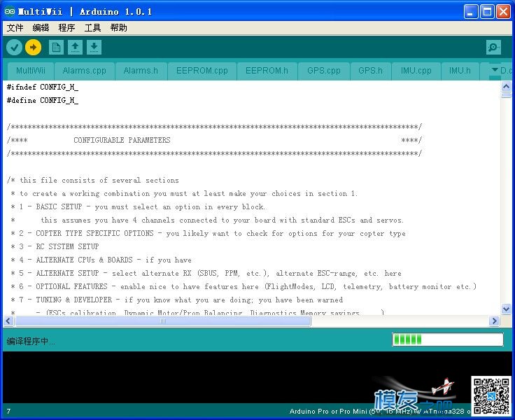Click the line number 7 in status bar
The width and height of the screenshot is (515, 420).
click(x=8, y=411)
